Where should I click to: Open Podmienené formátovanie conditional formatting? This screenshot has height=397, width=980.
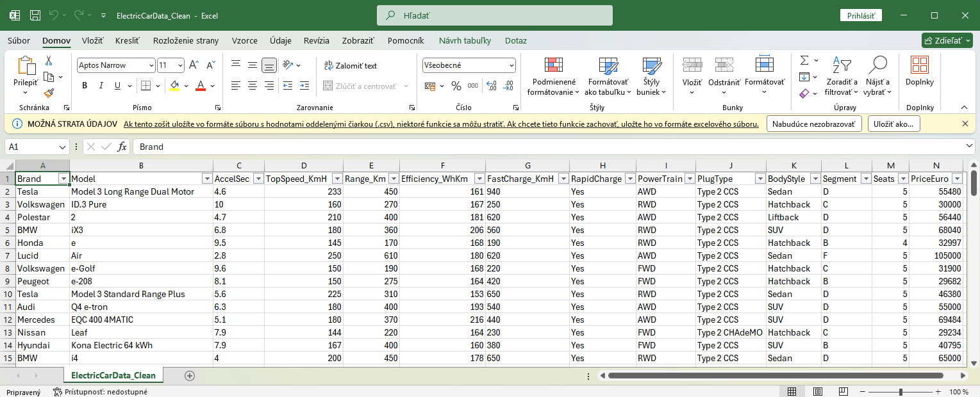coord(553,77)
